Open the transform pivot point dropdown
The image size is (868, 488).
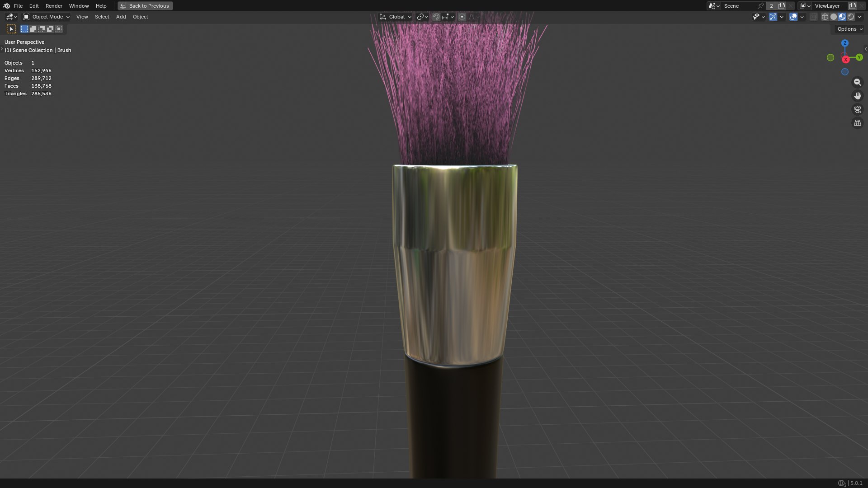tap(422, 17)
